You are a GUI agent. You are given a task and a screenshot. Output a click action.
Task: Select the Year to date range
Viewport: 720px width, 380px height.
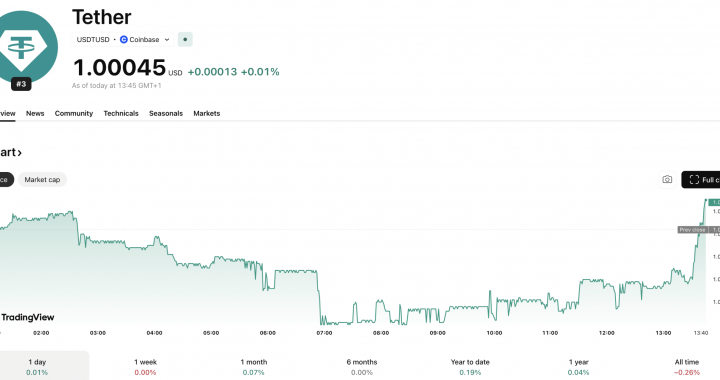pos(470,367)
